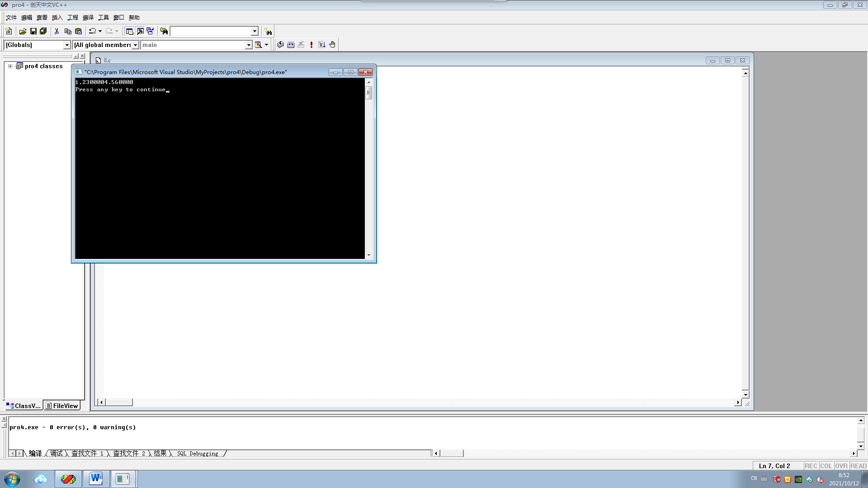Click the Cut scissors icon
This screenshot has width=868, height=488.
pos(57,31)
